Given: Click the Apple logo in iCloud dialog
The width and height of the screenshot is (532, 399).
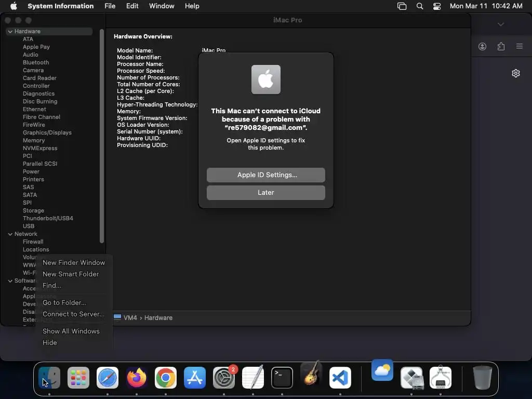Looking at the screenshot, I should 266,79.
